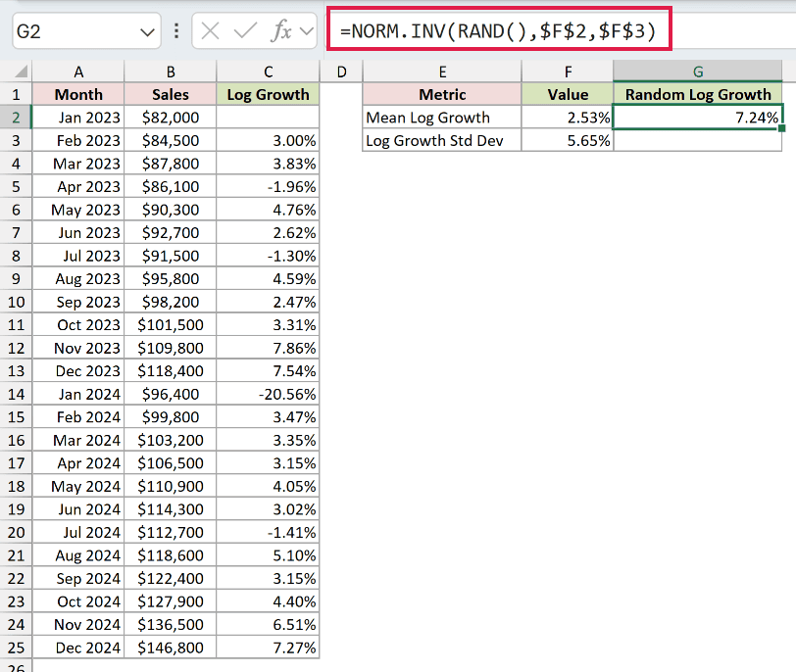Image resolution: width=796 pixels, height=672 pixels.
Task: Select the $118,600 sales cell
Action: pos(171,555)
